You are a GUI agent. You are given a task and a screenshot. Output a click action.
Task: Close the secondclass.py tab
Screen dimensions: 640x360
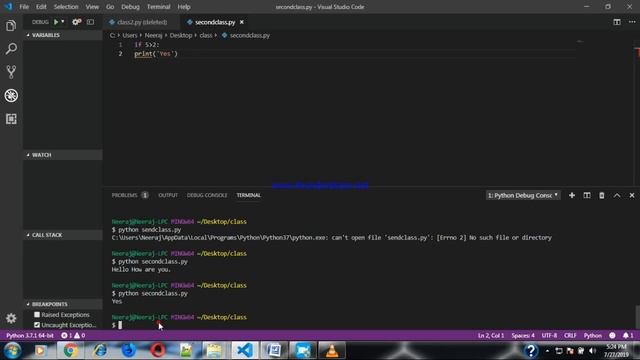point(242,22)
